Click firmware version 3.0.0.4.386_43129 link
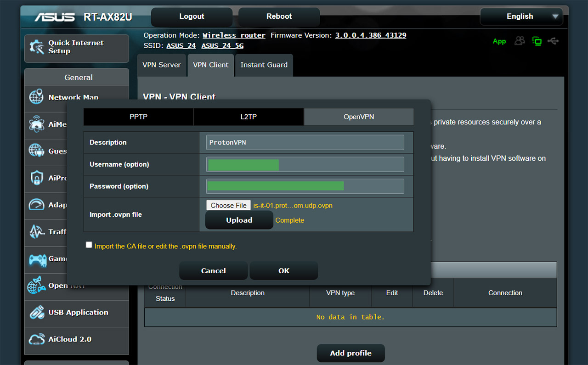 point(371,35)
